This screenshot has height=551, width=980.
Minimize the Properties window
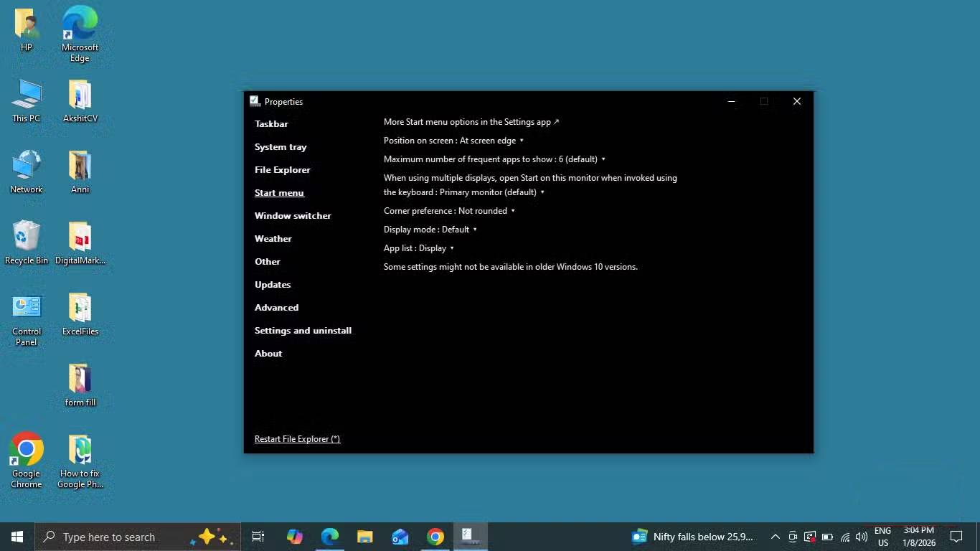(x=731, y=101)
